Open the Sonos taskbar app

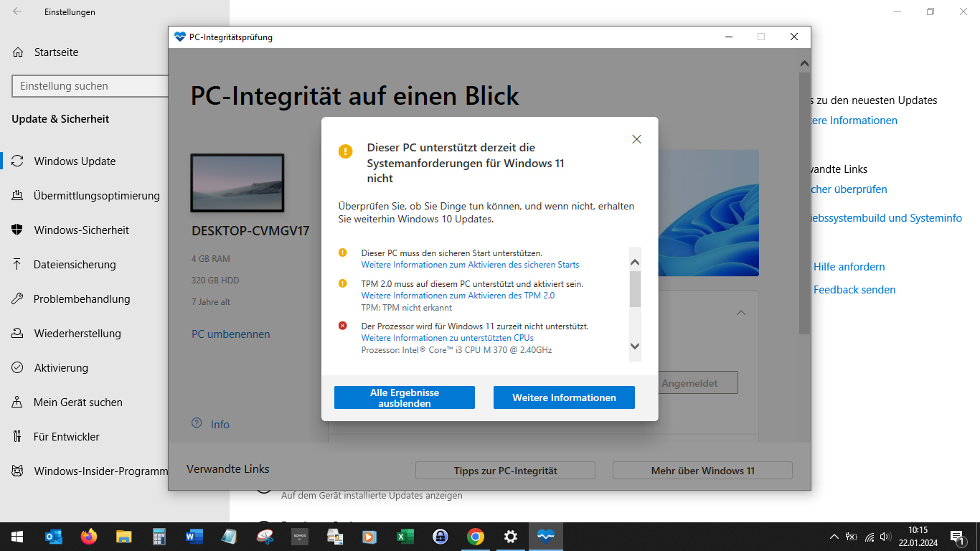300,537
